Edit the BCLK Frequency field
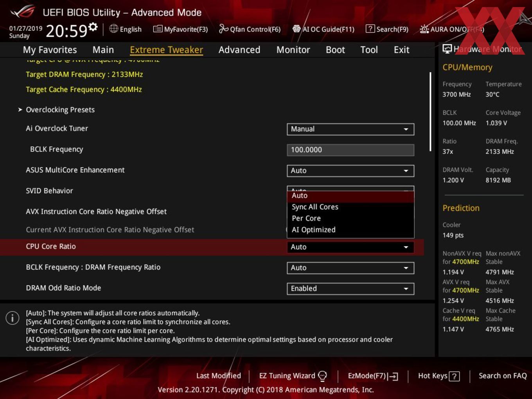The image size is (532, 399). click(x=350, y=150)
